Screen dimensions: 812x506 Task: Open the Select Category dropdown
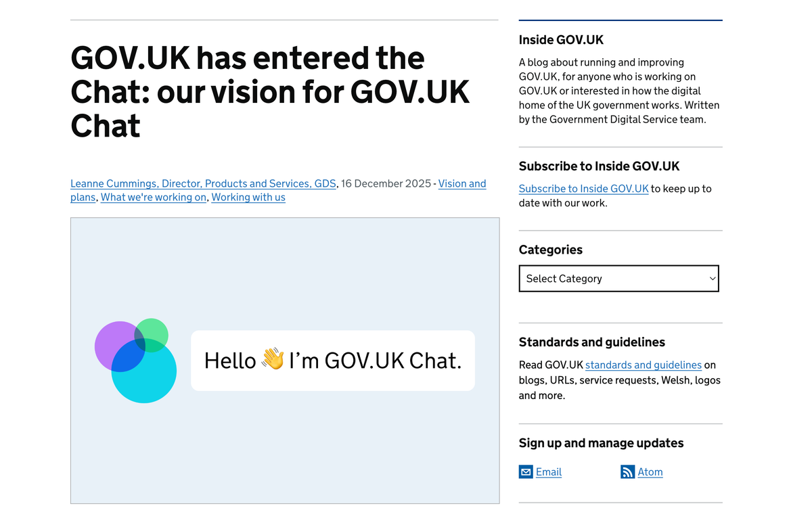[x=618, y=278]
